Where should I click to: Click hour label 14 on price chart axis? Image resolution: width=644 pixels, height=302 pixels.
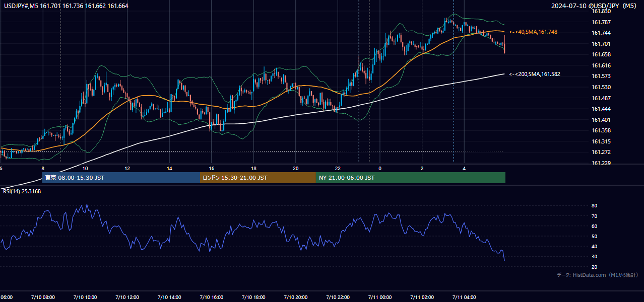(169, 168)
